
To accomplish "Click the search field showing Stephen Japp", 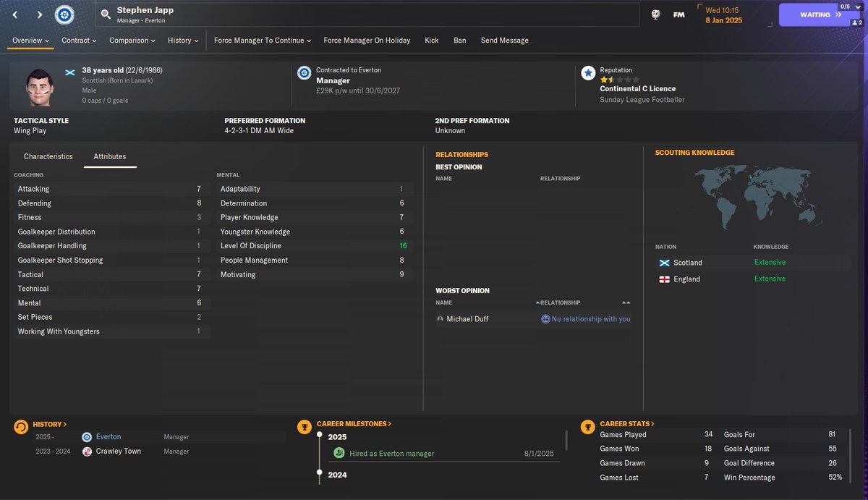I will (367, 14).
